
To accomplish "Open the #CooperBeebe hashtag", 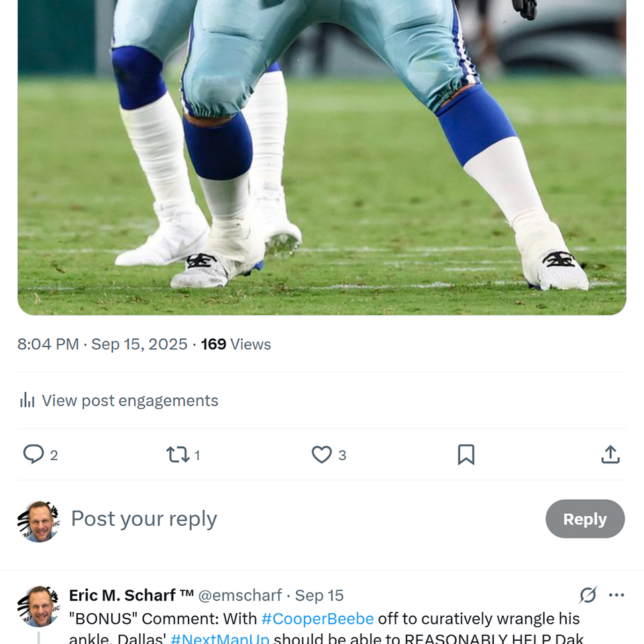I will 317,619.
